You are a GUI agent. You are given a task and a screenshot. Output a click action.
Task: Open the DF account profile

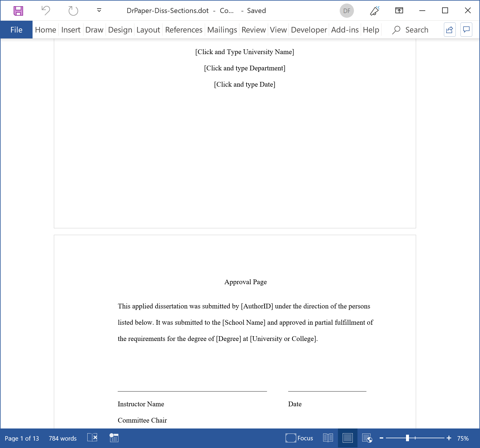click(347, 11)
